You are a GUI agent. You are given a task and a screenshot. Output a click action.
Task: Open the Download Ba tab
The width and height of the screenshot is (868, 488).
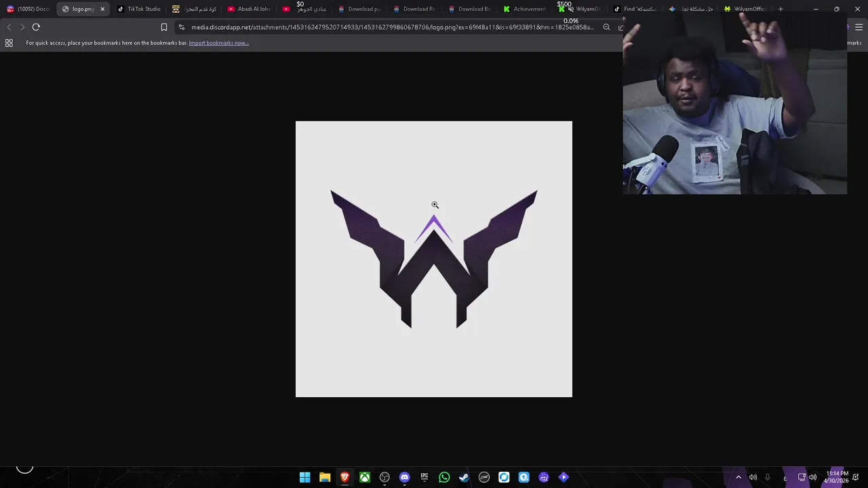469,9
